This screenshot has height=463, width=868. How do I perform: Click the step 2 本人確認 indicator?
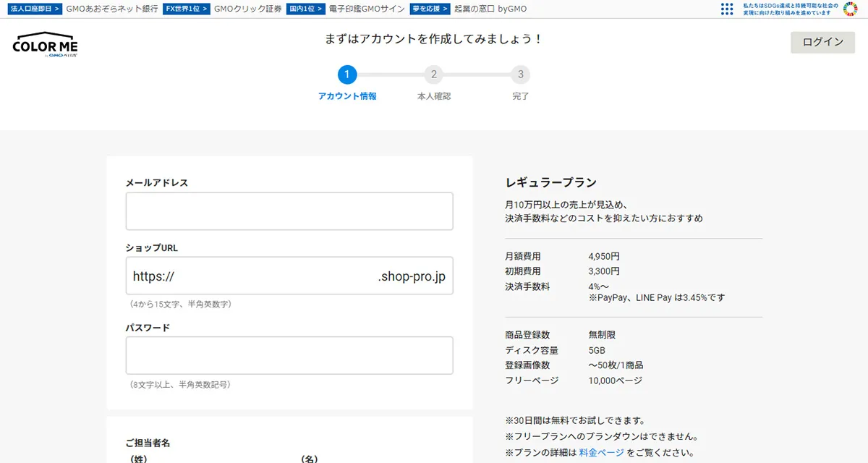434,74
